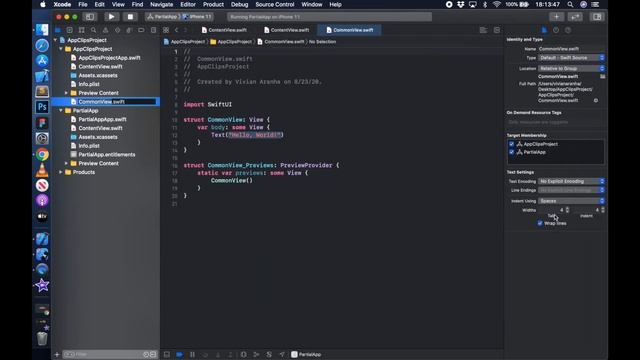Adjust the Tab width stepper

click(567, 210)
